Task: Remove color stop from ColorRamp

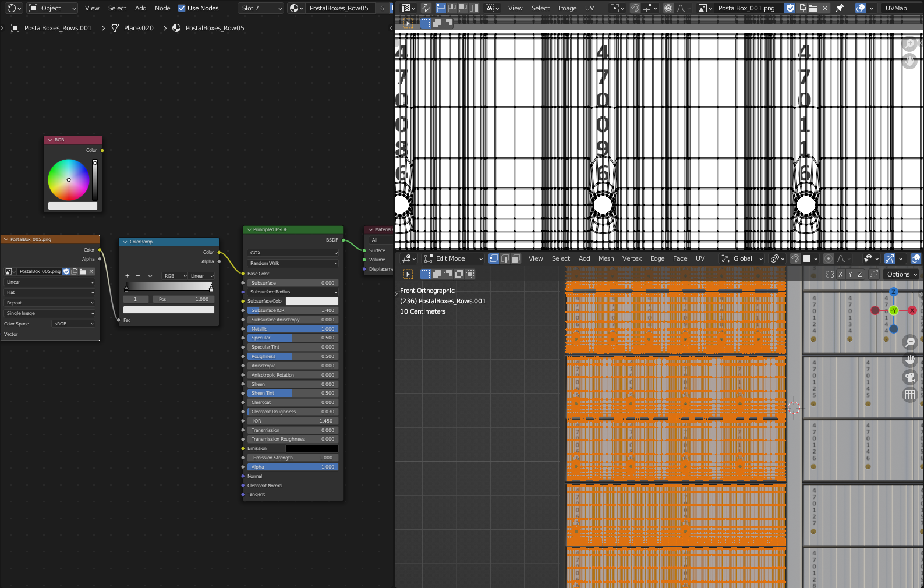Action: pos(137,276)
